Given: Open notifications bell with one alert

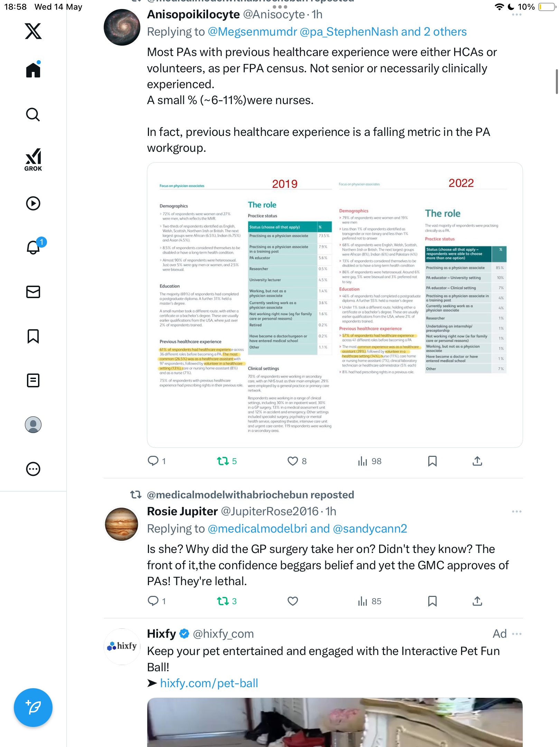Looking at the screenshot, I should click(x=34, y=247).
